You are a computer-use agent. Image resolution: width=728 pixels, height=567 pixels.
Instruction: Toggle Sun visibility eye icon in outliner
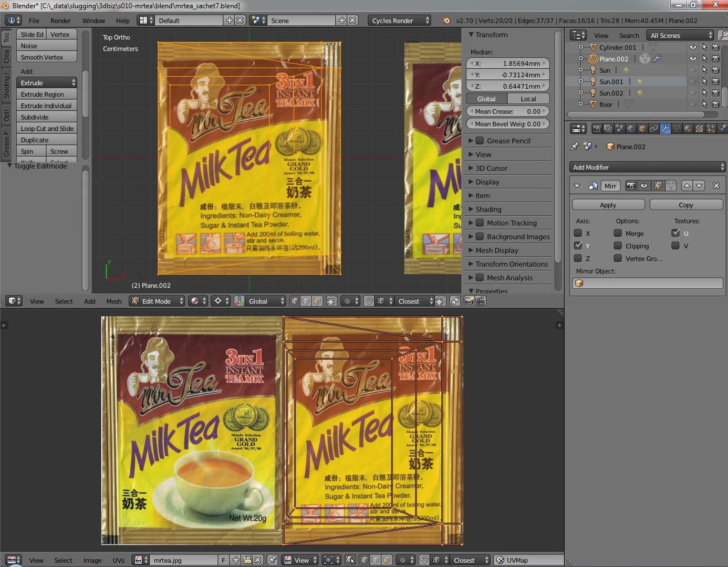[x=693, y=70]
